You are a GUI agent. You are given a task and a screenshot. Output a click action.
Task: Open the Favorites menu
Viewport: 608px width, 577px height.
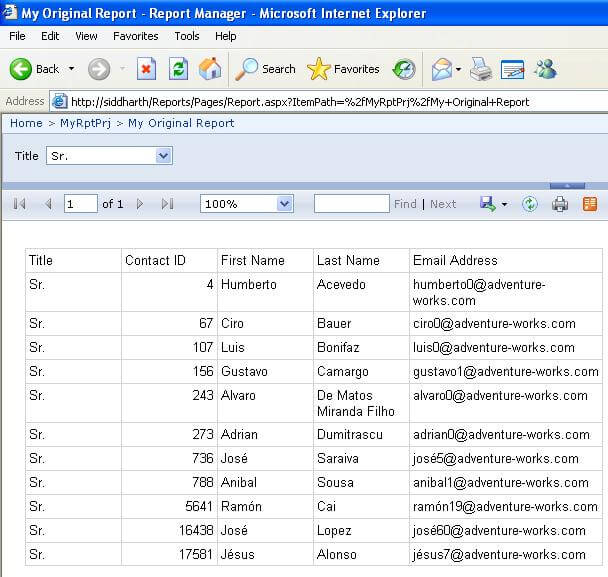click(136, 36)
